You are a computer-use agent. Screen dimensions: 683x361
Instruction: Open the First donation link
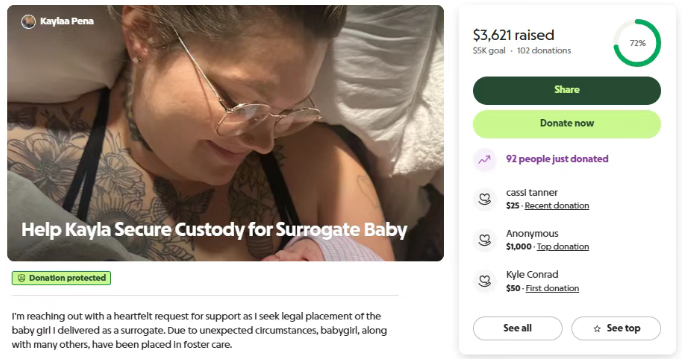(x=552, y=288)
